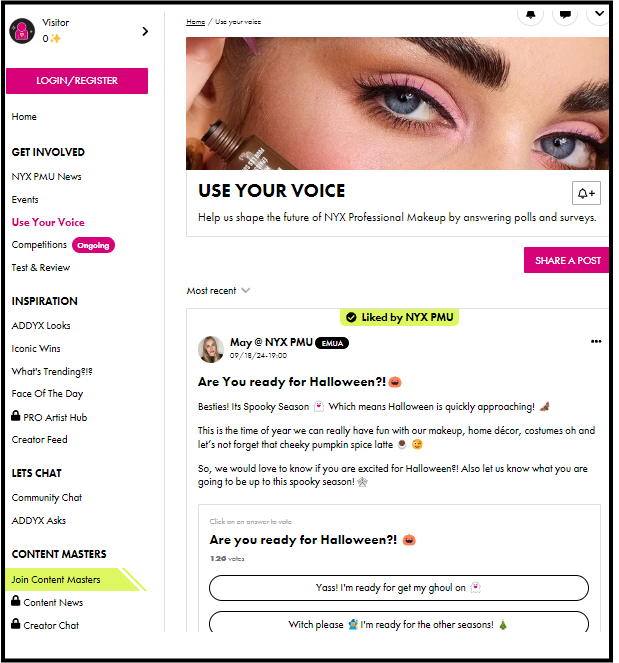Go to Competitions in the sidebar
This screenshot has height=663, width=619.
point(39,245)
